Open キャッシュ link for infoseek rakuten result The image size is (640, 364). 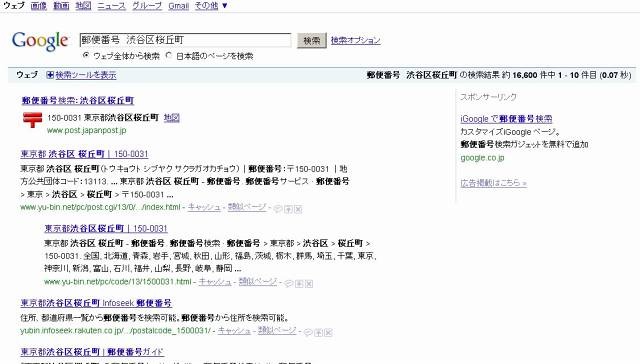tap(234, 330)
